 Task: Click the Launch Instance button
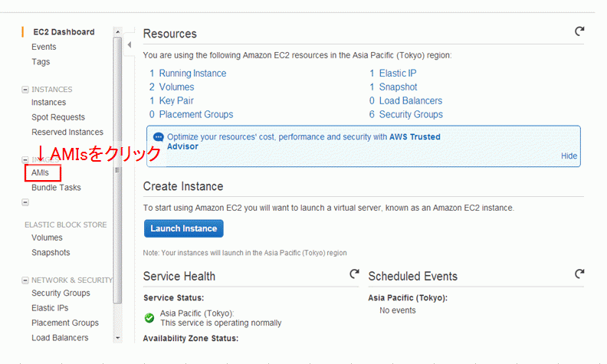click(183, 228)
